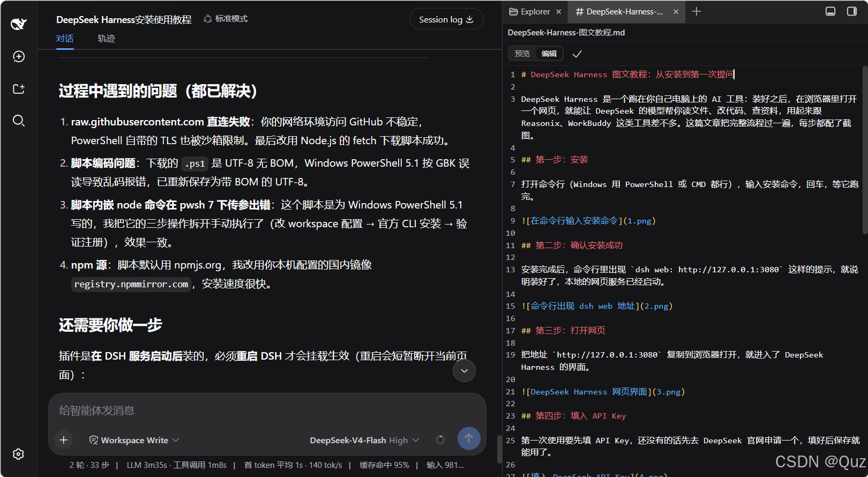The width and height of the screenshot is (868, 477).
Task: Click the DeepSeek whale logo icon
Action: click(x=19, y=24)
